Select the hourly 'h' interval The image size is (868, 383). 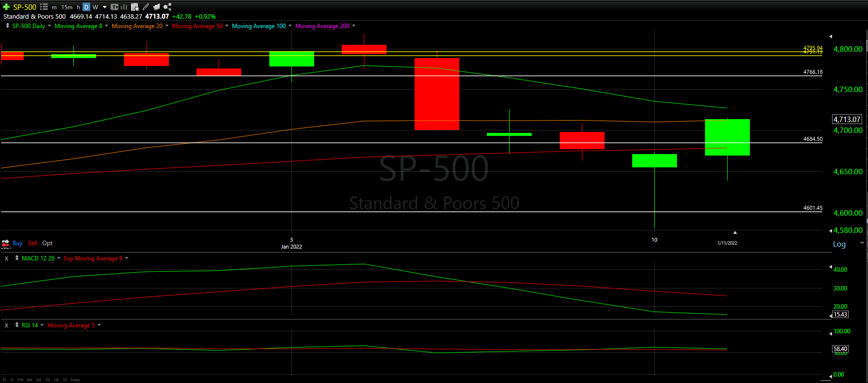pyautogui.click(x=78, y=7)
